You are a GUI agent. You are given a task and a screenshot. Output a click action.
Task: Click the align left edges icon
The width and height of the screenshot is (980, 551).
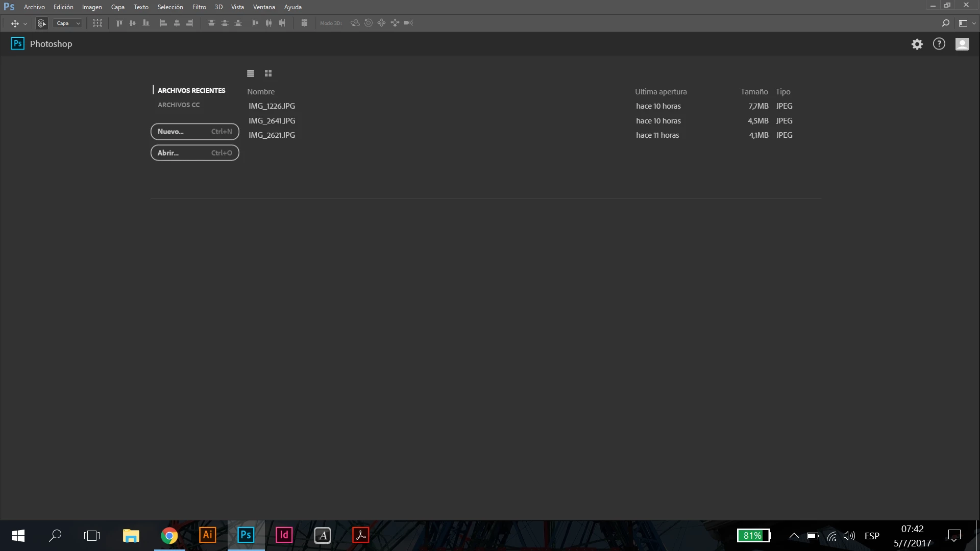tap(163, 23)
